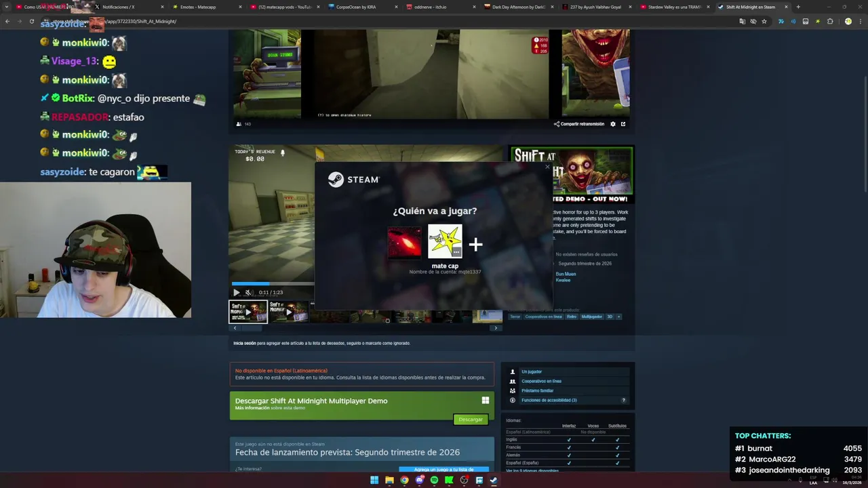Open the browser extensions puzzle icon
Screen dimensions: 868x488
[x=830, y=21]
